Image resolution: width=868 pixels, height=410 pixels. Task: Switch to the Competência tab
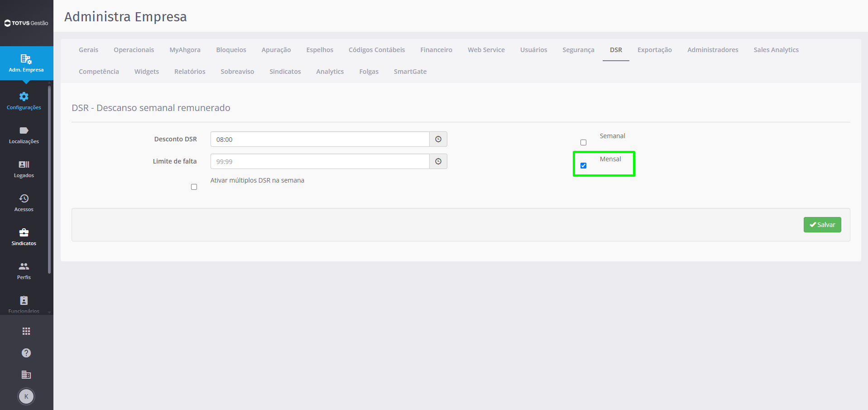[x=99, y=72]
